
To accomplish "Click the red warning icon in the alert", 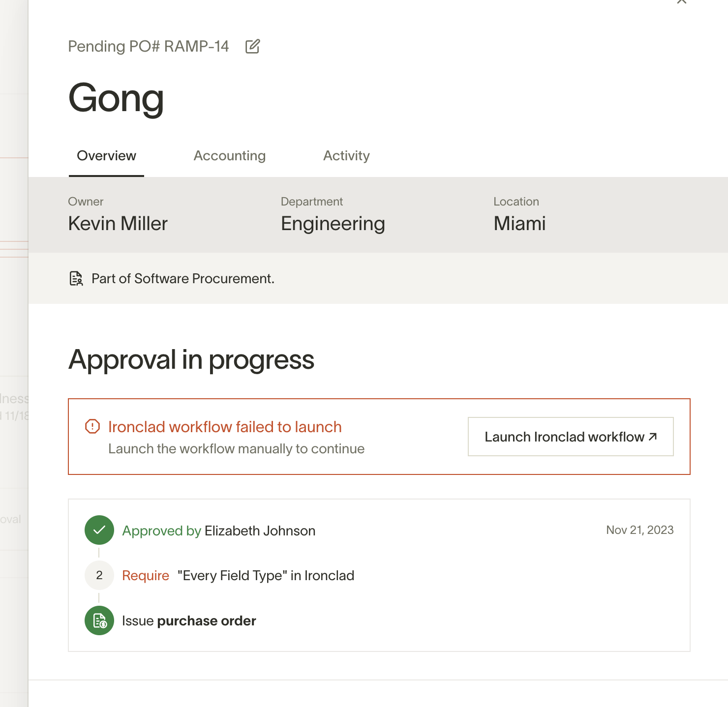I will [92, 426].
